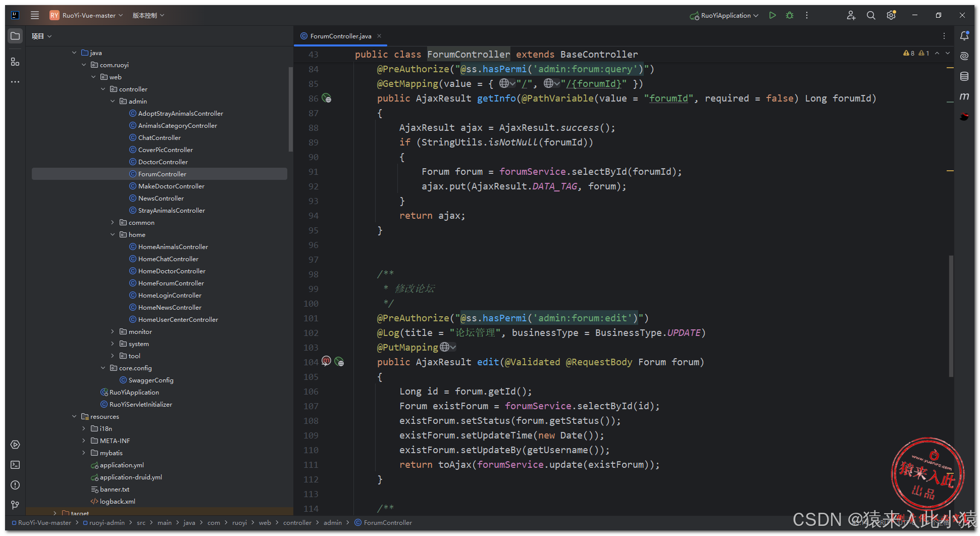
Task: Toggle the Project tool window folder icon
Action: (x=15, y=36)
